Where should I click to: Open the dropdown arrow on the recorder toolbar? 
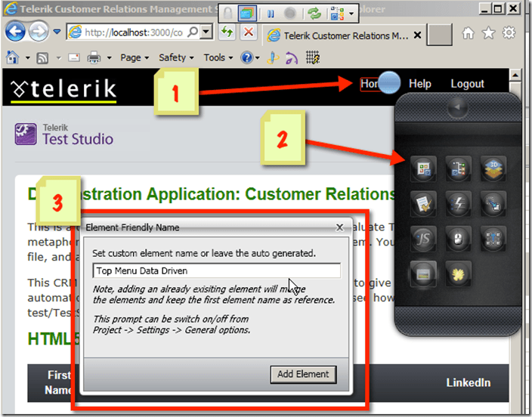(351, 14)
